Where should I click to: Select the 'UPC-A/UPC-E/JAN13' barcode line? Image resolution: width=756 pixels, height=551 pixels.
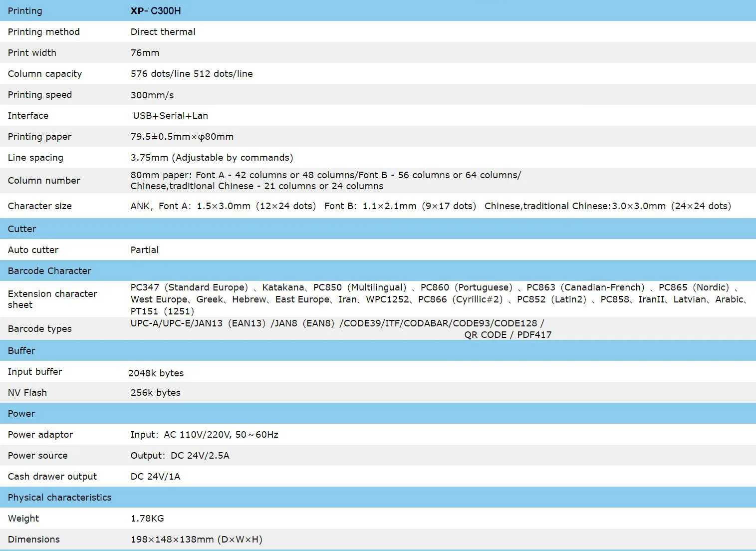click(x=337, y=323)
